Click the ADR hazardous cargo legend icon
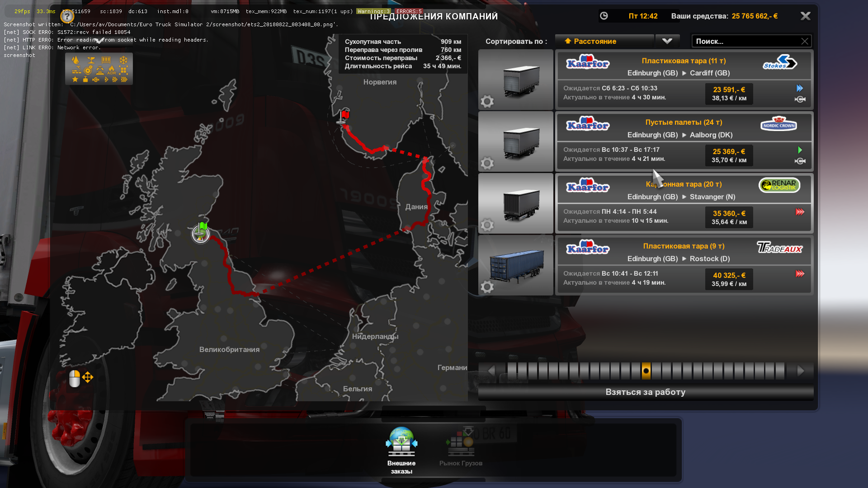Image resolution: width=868 pixels, height=488 pixels. pyautogui.click(x=112, y=70)
